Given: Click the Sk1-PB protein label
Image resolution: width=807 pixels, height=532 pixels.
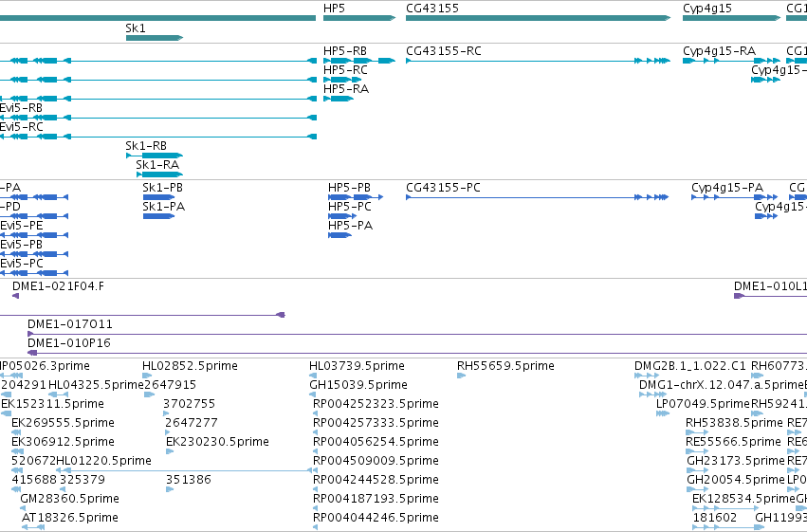Looking at the screenshot, I should click(x=163, y=188).
